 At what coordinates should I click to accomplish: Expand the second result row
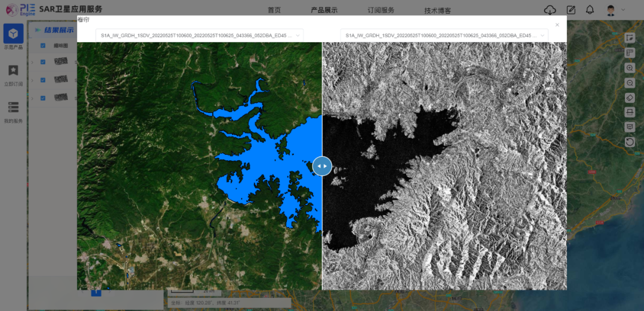pos(32,80)
